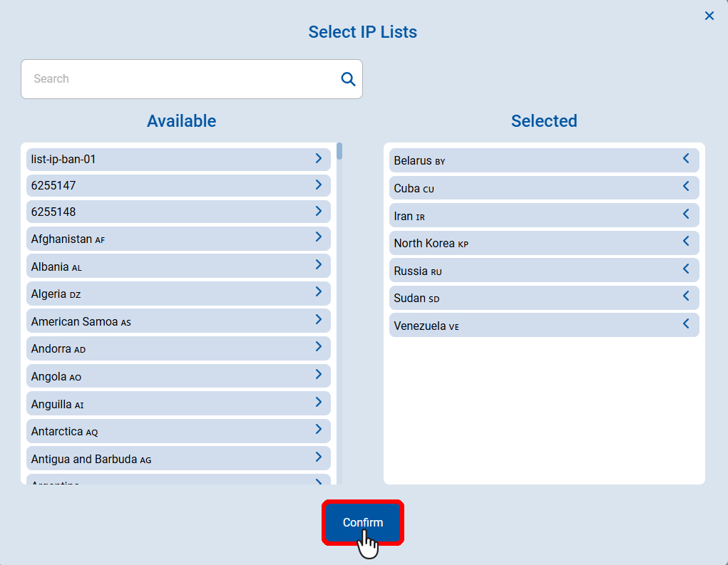Add list-ip-ban-01 using its right arrow
The height and width of the screenshot is (565, 728).
(x=319, y=158)
